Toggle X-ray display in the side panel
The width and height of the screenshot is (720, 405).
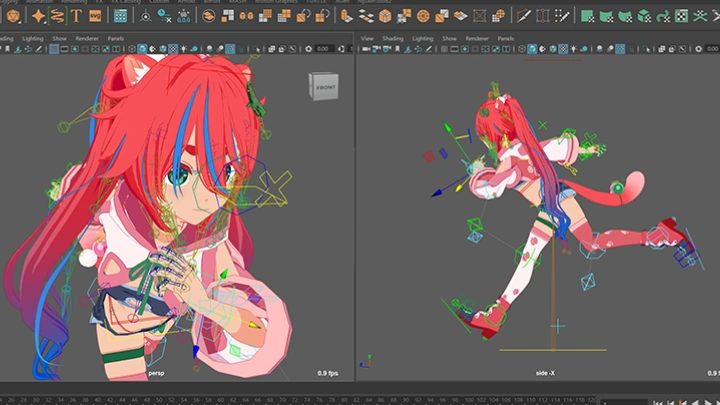(661, 49)
